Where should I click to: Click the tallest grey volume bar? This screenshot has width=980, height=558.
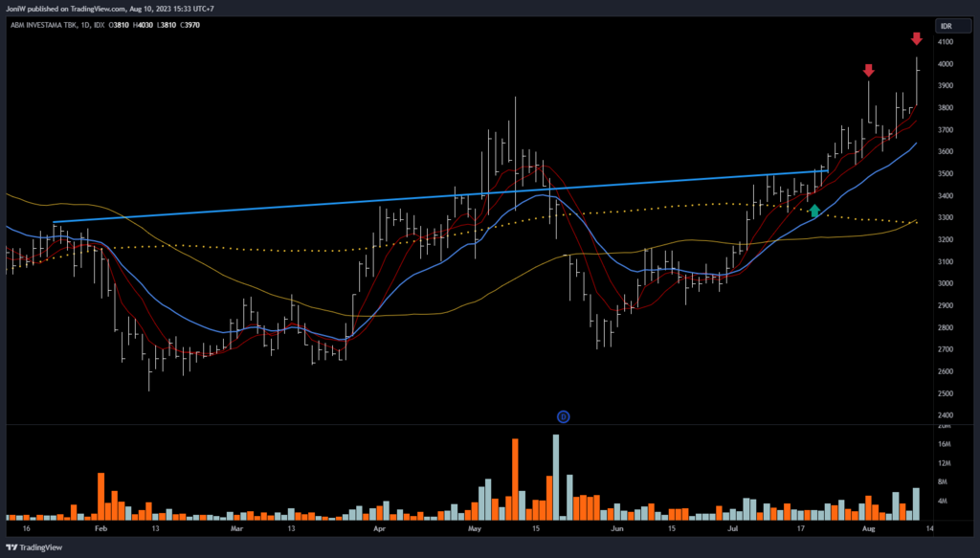555,477
